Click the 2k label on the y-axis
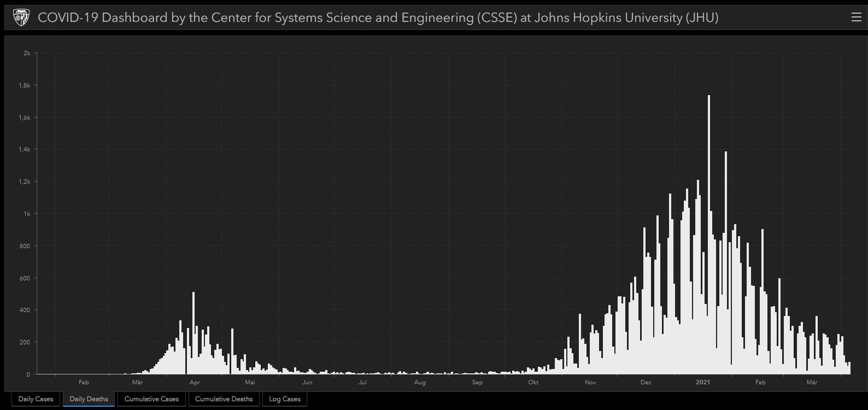868x410 pixels. pos(27,53)
